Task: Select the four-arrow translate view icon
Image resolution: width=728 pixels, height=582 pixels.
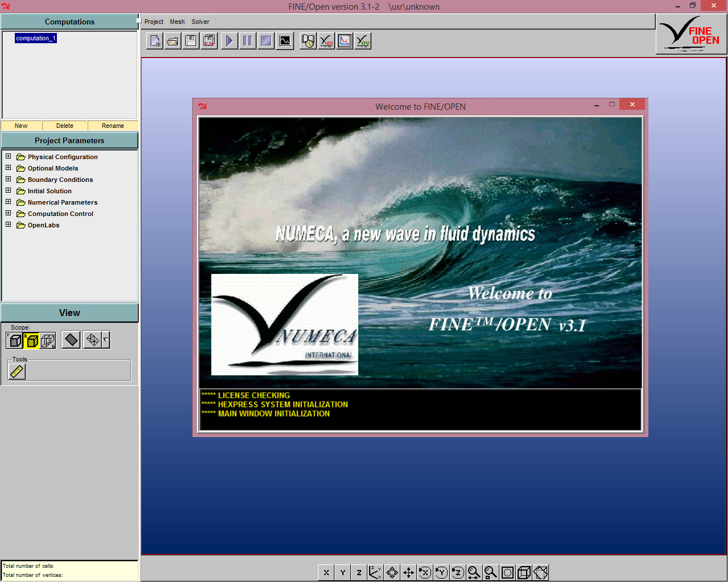Action: point(409,572)
